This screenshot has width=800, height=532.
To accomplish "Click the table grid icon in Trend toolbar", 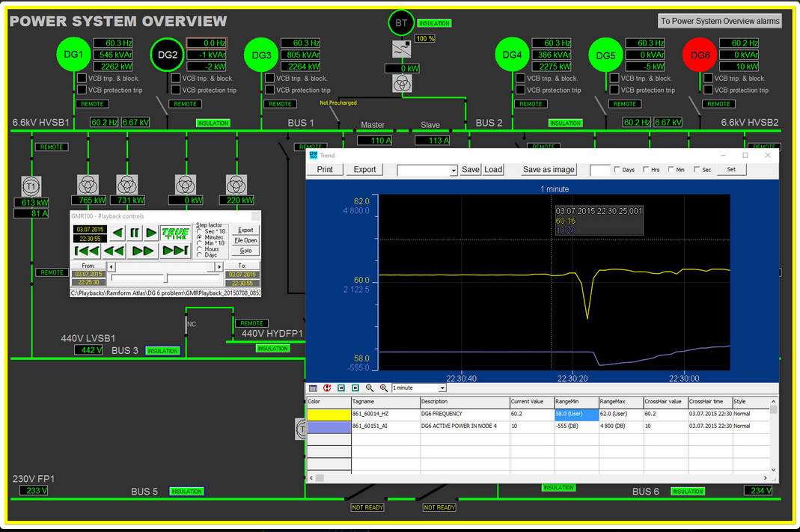I will point(314,388).
